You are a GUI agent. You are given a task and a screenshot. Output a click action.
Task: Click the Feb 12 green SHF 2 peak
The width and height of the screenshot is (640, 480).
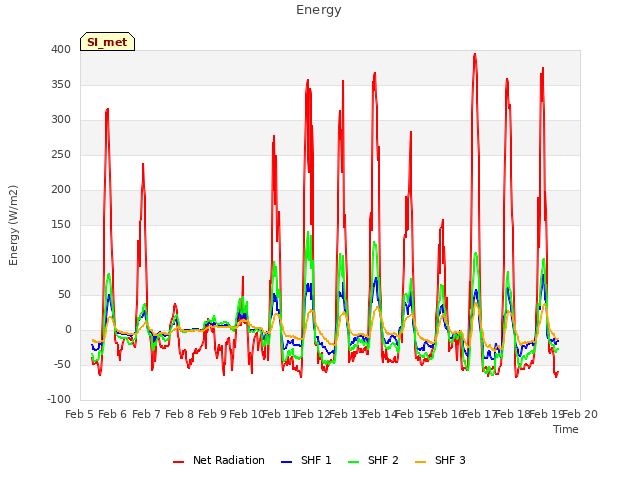[308, 233]
